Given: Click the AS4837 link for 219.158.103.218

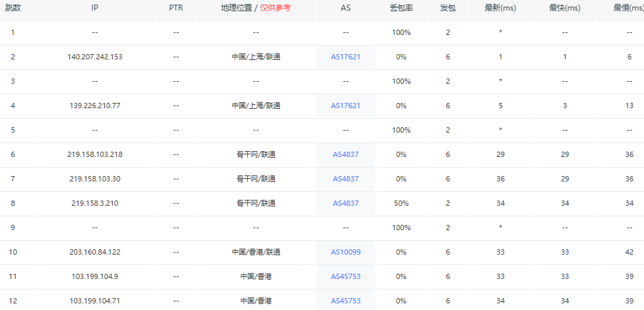Looking at the screenshot, I should click(345, 154).
